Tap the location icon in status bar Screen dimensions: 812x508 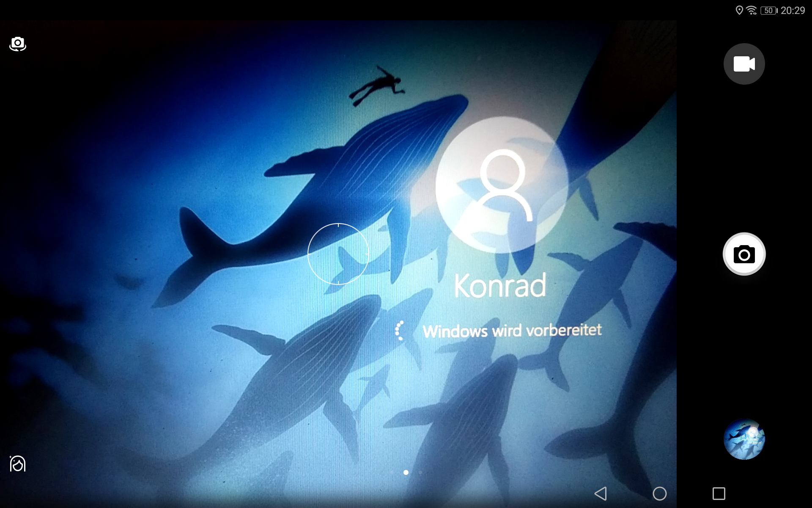(x=739, y=10)
